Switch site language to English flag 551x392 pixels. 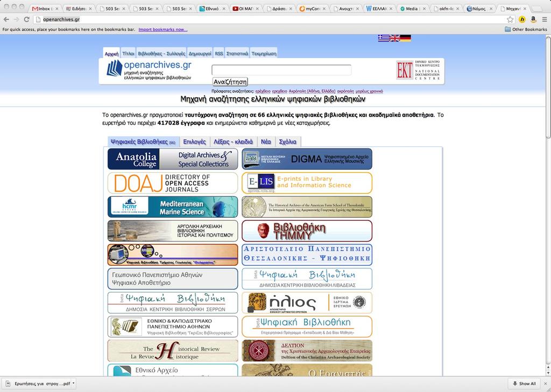(x=394, y=38)
